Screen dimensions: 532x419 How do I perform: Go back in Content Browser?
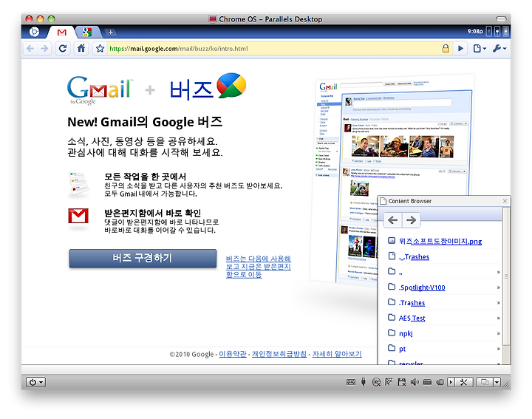(393, 220)
